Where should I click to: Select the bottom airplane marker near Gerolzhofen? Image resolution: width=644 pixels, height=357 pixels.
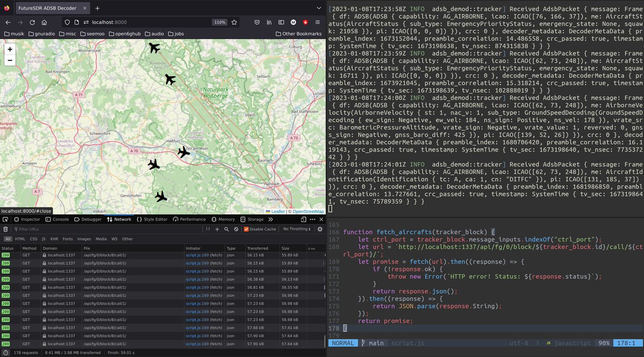[x=160, y=196]
